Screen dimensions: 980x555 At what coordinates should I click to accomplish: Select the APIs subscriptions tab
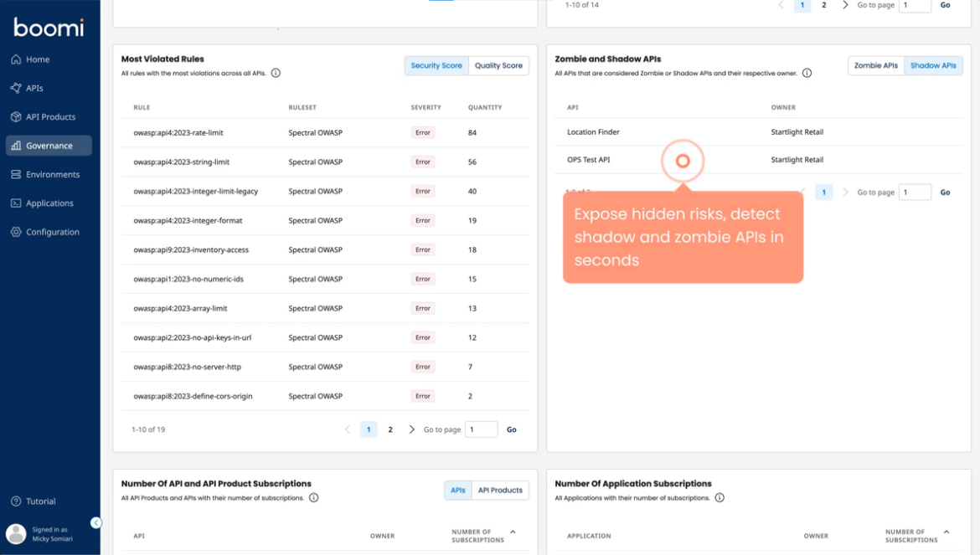tap(458, 490)
